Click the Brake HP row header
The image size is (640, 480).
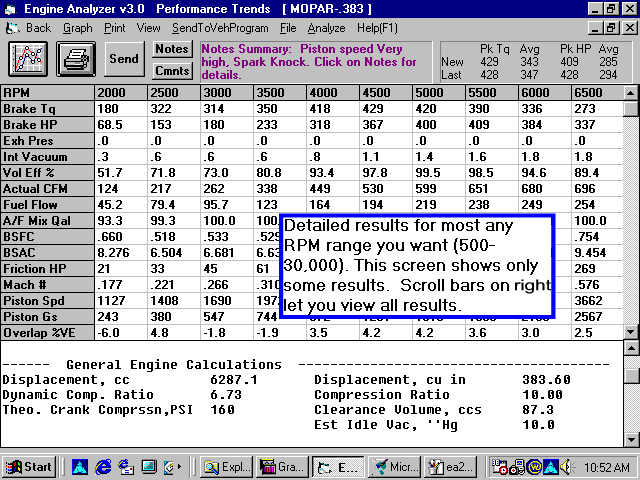coord(47,125)
